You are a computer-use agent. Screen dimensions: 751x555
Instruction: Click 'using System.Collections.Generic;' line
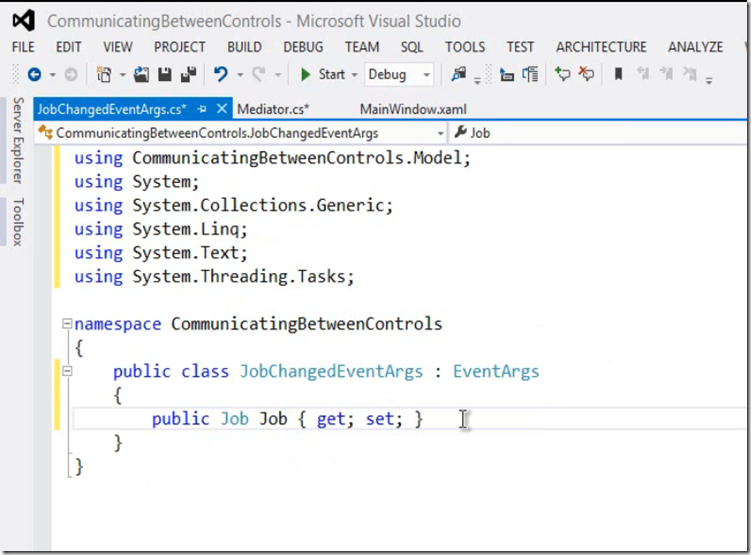(x=234, y=205)
